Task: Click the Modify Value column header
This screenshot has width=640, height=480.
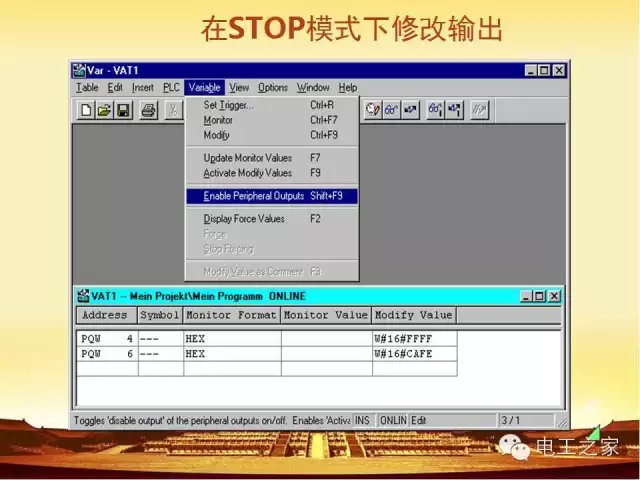Action: [x=413, y=315]
